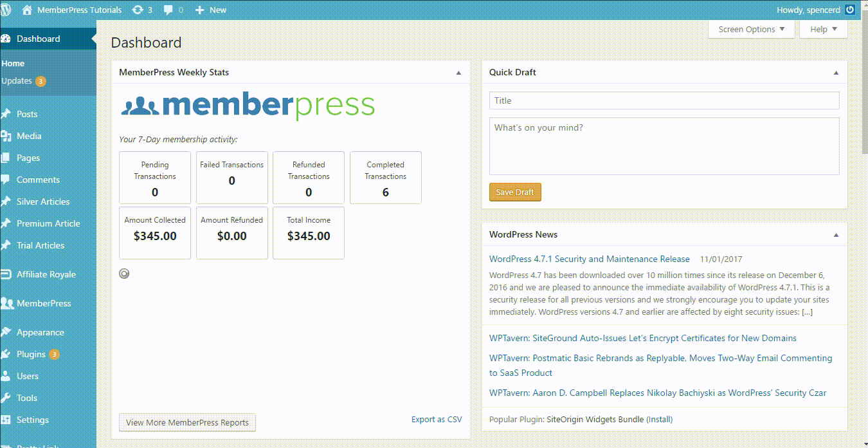The width and height of the screenshot is (868, 448).
Task: Click the Tools wrench icon
Action: pyautogui.click(x=6, y=398)
